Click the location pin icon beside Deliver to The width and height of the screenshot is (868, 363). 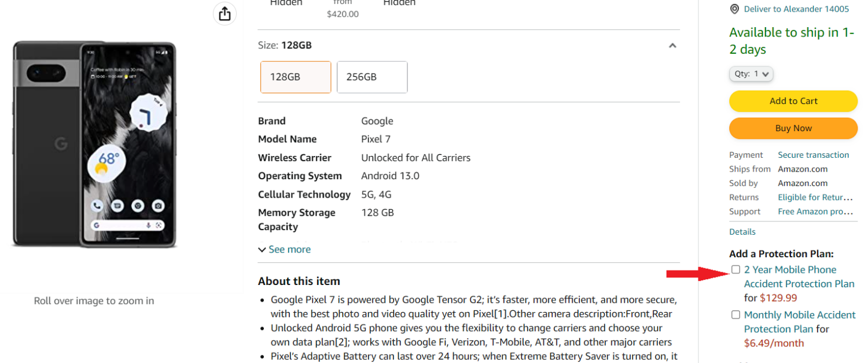click(x=734, y=9)
